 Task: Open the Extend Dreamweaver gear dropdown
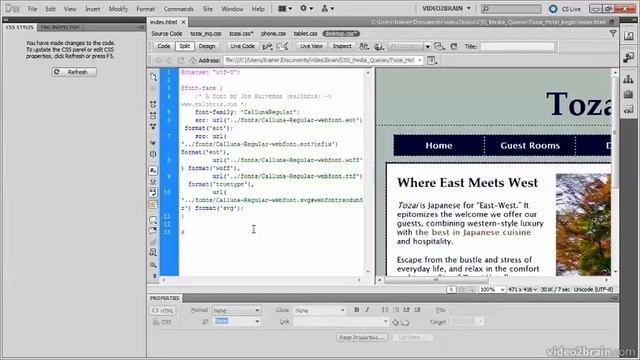(307, 9)
